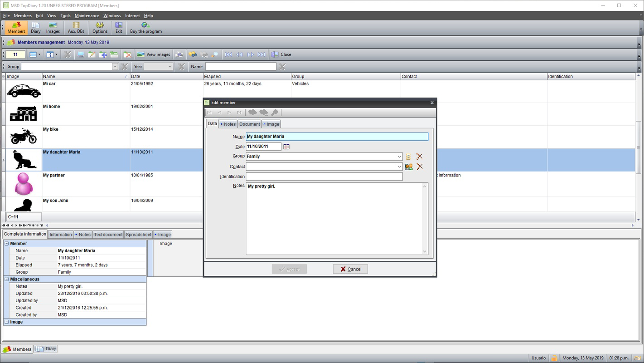Open Aux. DBs from the main toolbar
Screen dimensions: 644x363
pos(76,28)
